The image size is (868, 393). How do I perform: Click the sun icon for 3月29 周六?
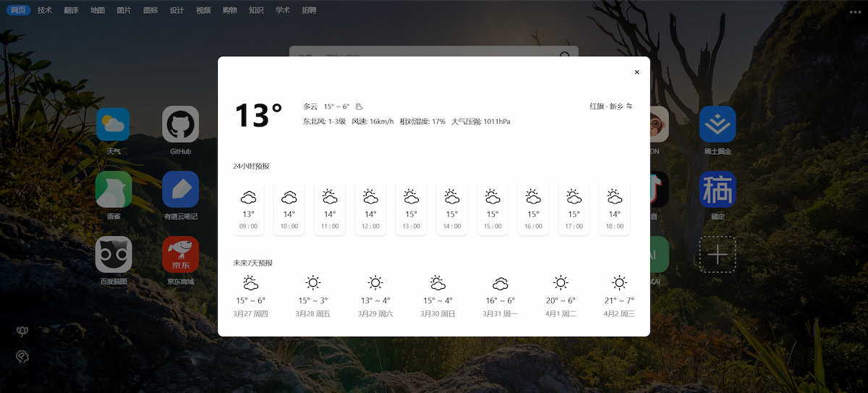point(375,283)
